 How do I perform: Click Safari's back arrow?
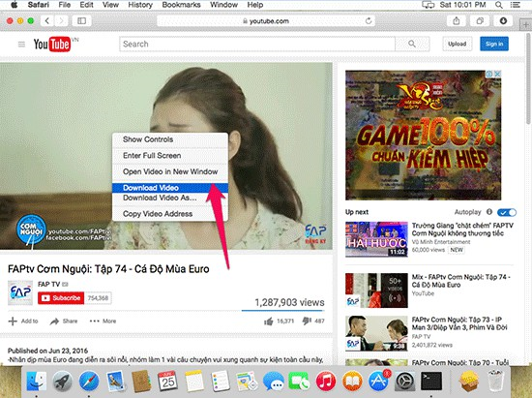[47, 21]
